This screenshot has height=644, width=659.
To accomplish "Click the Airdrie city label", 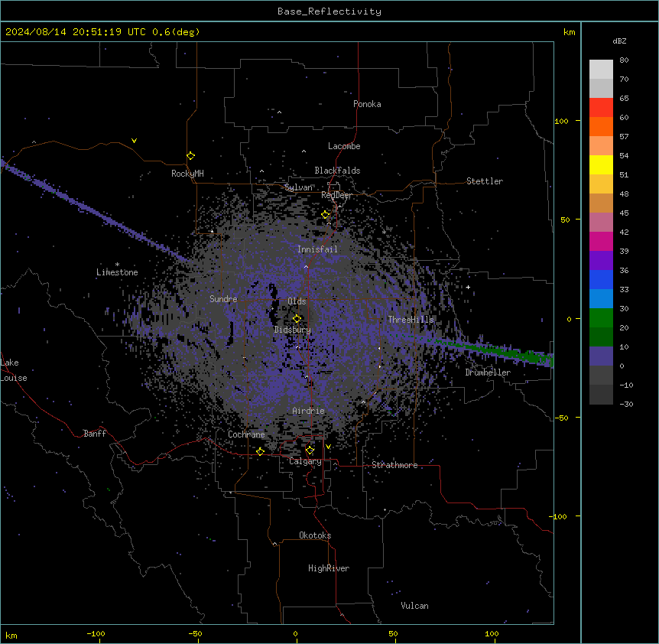I will pyautogui.click(x=308, y=411).
